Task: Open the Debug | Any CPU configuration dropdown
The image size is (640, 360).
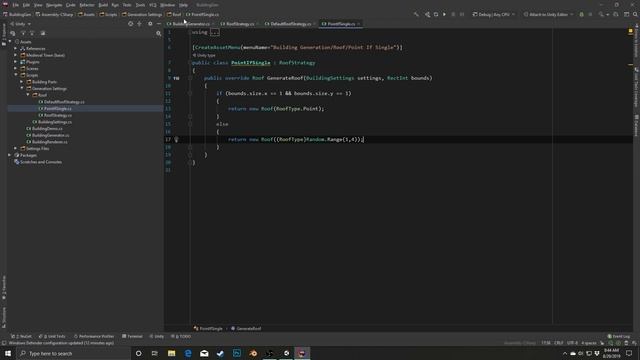Action: pyautogui.click(x=494, y=14)
